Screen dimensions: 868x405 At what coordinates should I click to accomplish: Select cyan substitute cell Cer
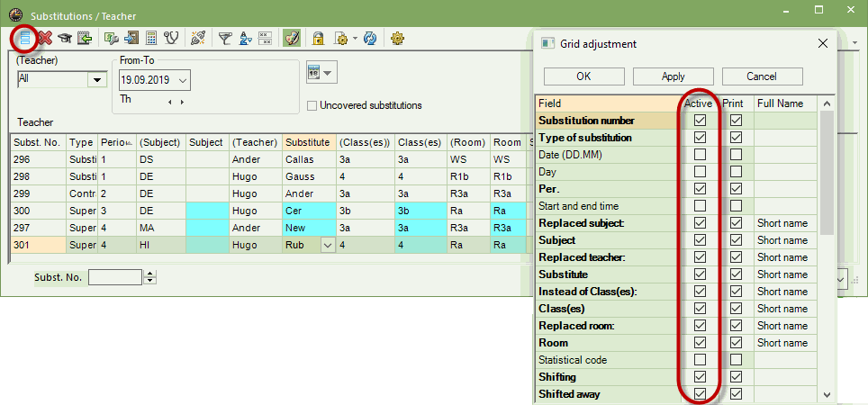tap(309, 211)
